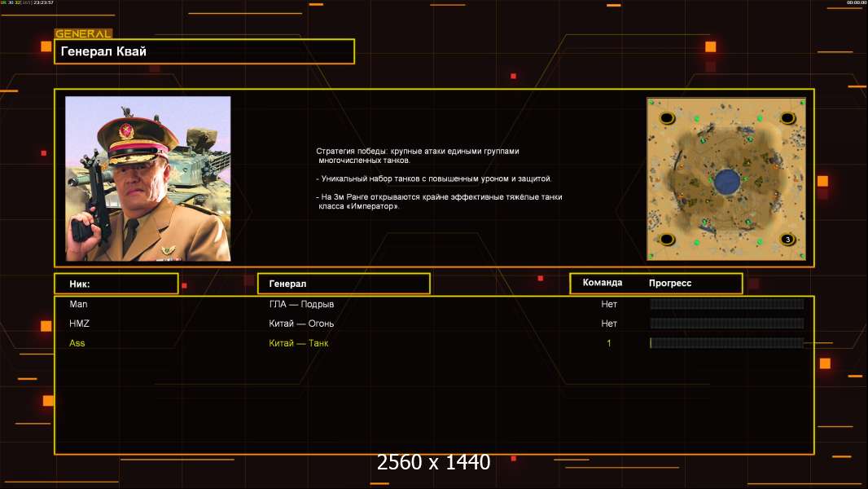This screenshot has width=868, height=489.
Task: Click the blue lake in the map center
Action: tap(726, 181)
